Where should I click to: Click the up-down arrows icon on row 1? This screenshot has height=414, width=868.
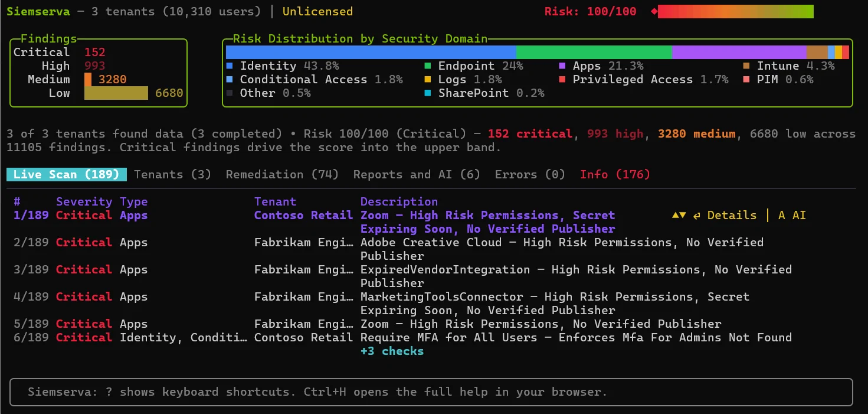(679, 215)
